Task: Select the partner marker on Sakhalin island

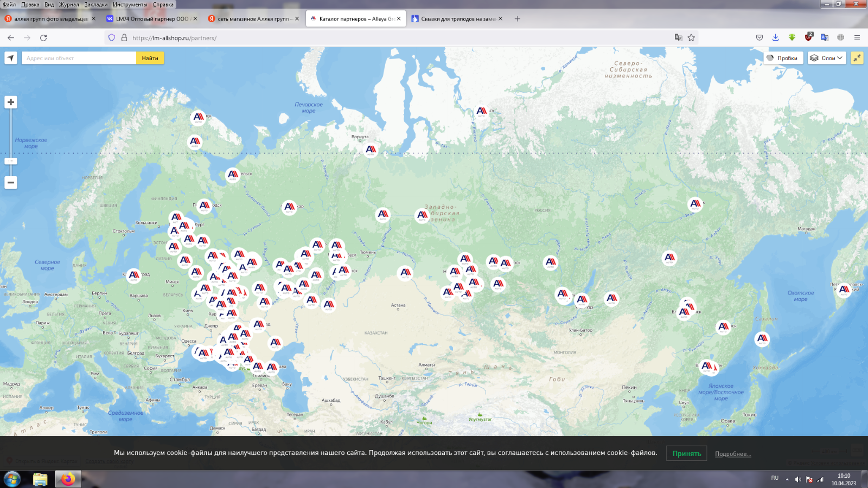Action: pos(762,339)
